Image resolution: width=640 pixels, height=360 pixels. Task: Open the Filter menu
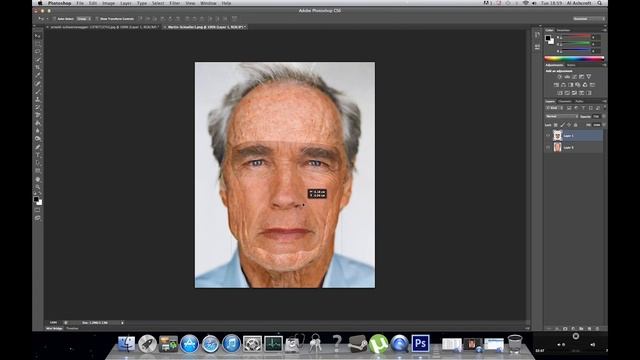coord(175,3)
